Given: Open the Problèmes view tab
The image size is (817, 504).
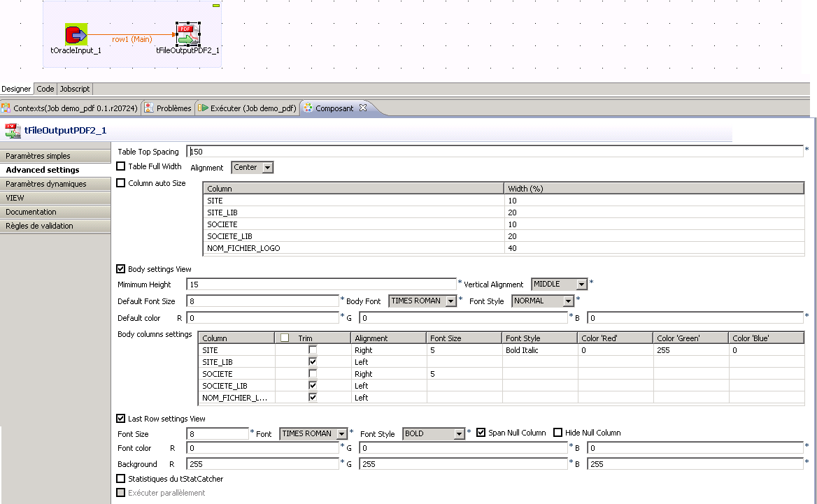Looking at the screenshot, I should coord(169,108).
